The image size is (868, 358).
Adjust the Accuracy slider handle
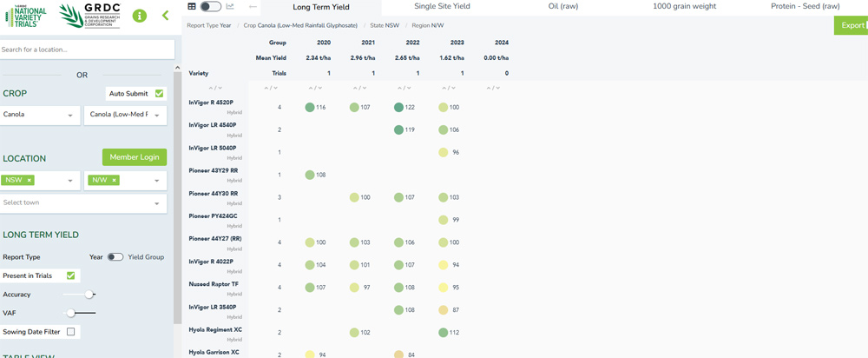(89, 295)
